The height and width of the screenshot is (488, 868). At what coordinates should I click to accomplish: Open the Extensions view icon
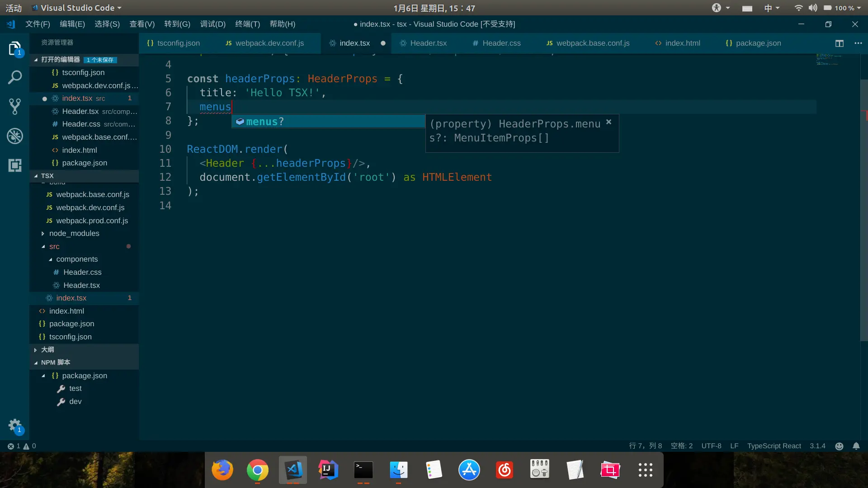(15, 165)
